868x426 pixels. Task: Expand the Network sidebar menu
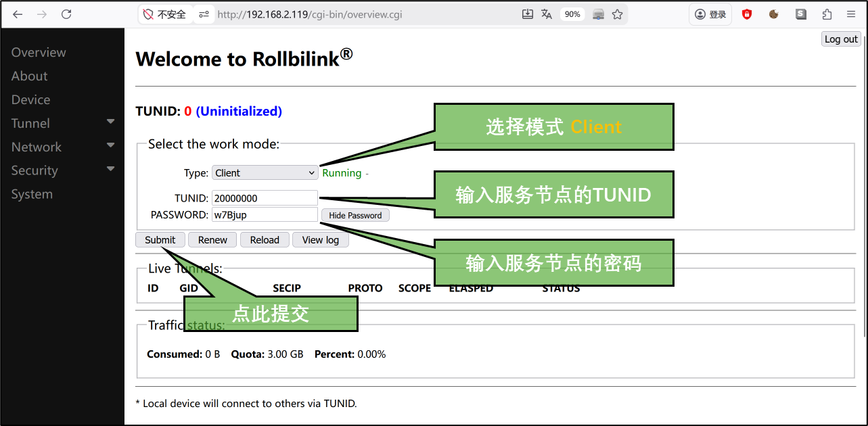pos(62,147)
